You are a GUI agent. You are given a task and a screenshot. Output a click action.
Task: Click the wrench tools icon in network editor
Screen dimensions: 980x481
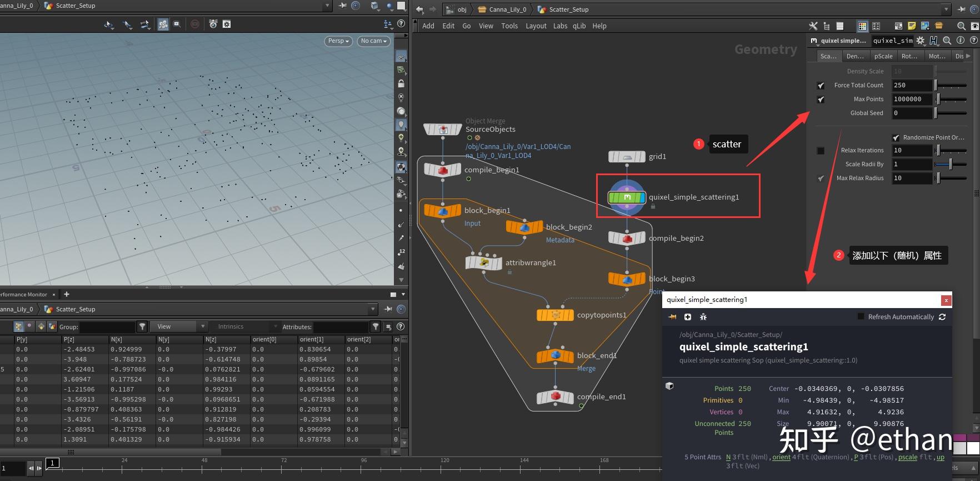pyautogui.click(x=813, y=26)
